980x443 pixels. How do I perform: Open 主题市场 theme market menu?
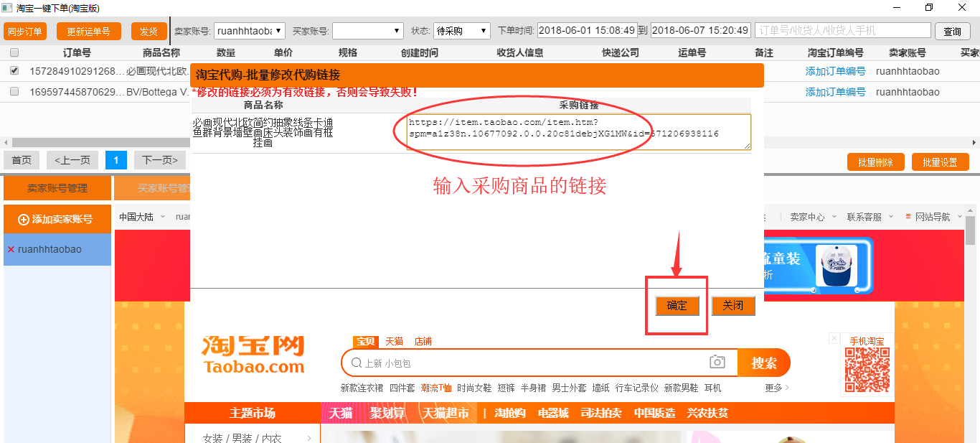[252, 413]
